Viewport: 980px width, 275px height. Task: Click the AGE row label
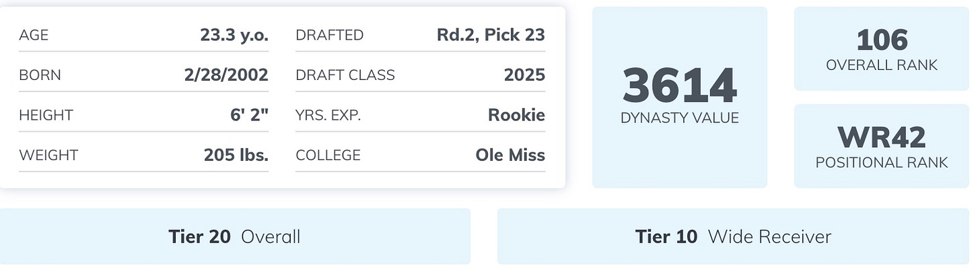click(x=34, y=35)
